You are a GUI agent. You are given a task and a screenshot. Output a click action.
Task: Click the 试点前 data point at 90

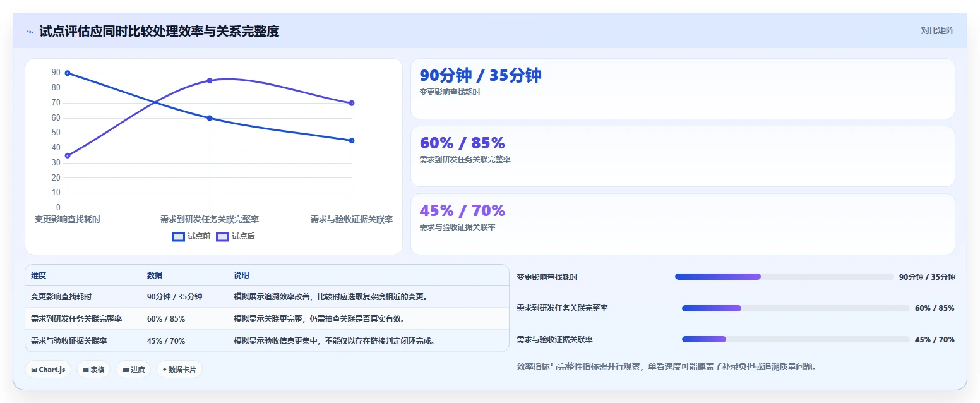pyautogui.click(x=68, y=73)
